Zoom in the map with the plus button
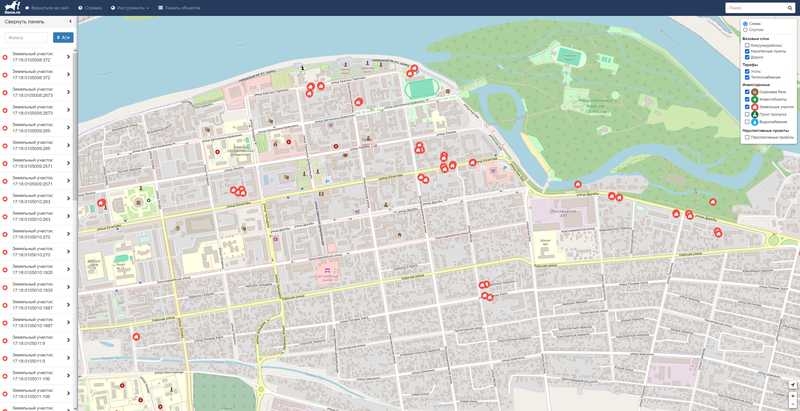The image size is (800, 411). coord(793,397)
